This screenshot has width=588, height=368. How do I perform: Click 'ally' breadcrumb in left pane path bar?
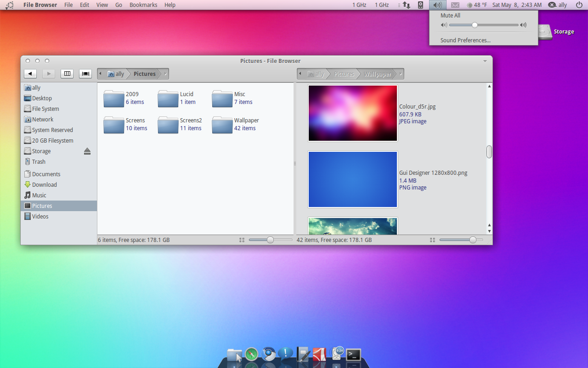pos(116,74)
